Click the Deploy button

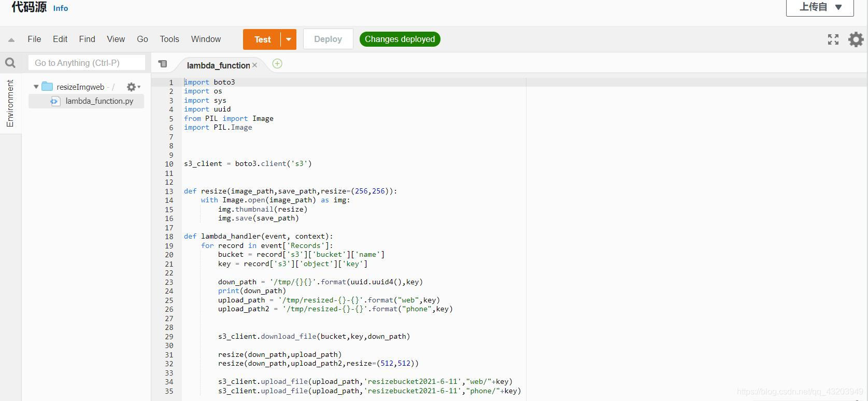(328, 39)
